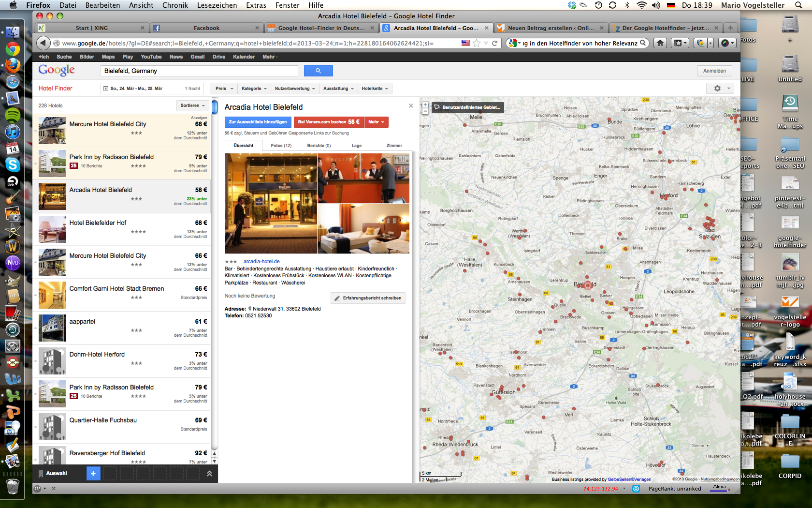Open the Time Machine Backups desktop icon
812x508 pixels.
[790, 111]
